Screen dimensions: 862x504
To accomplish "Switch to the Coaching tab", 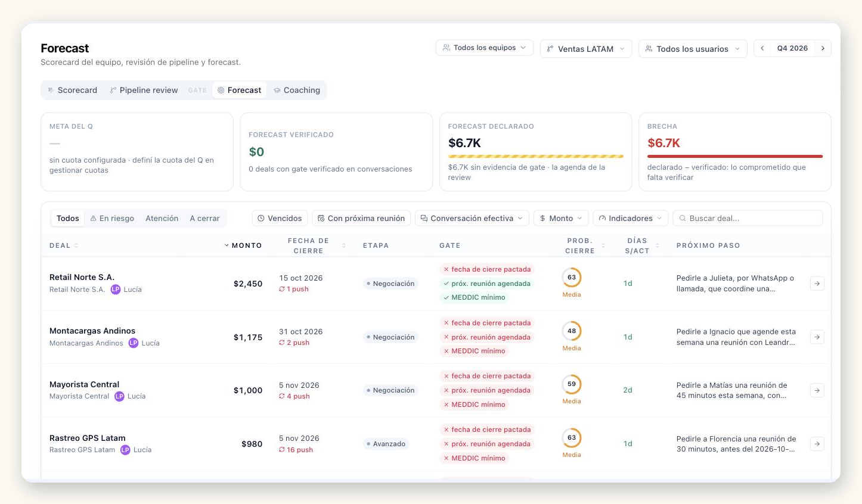I will point(297,90).
